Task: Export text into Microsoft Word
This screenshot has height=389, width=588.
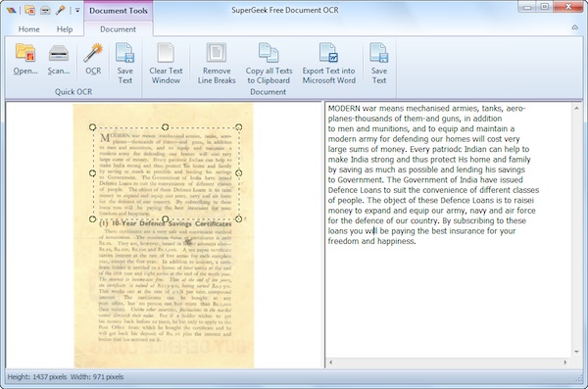Action: pyautogui.click(x=329, y=64)
